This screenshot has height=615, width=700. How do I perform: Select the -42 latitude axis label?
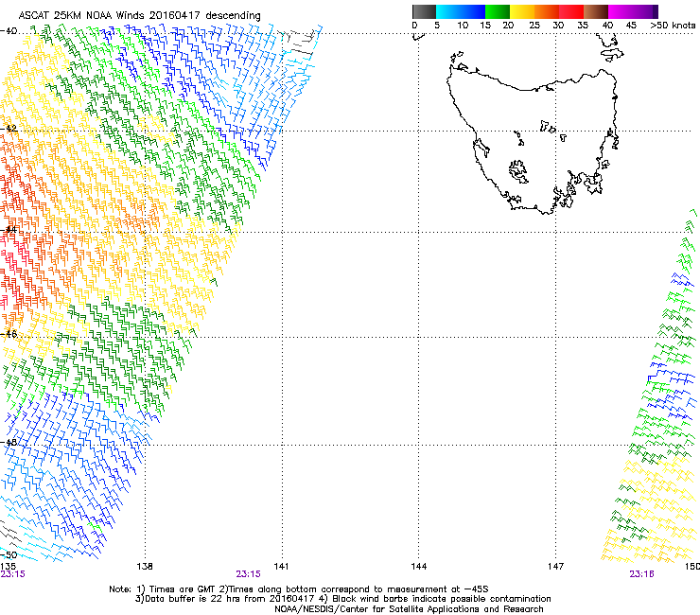point(9,129)
